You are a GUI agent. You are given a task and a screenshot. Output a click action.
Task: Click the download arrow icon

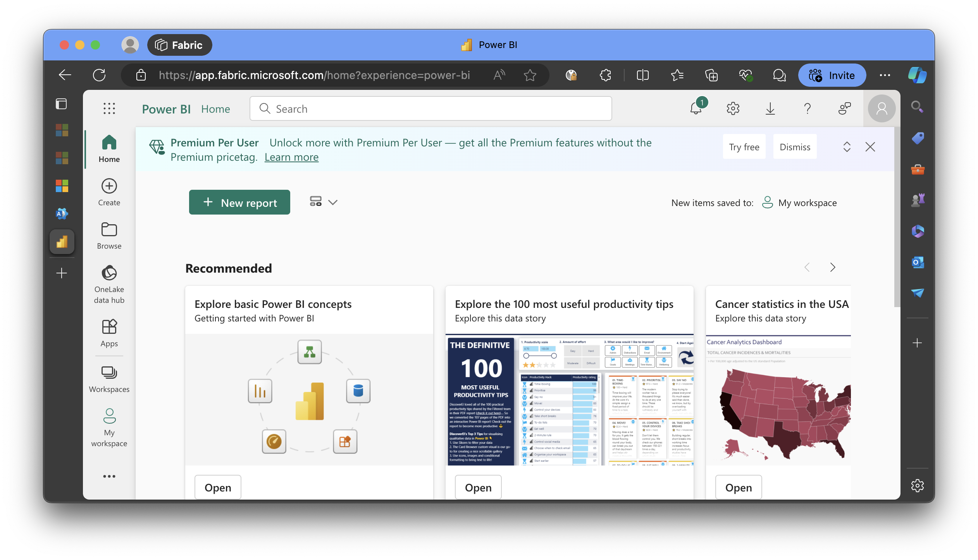[x=770, y=108]
